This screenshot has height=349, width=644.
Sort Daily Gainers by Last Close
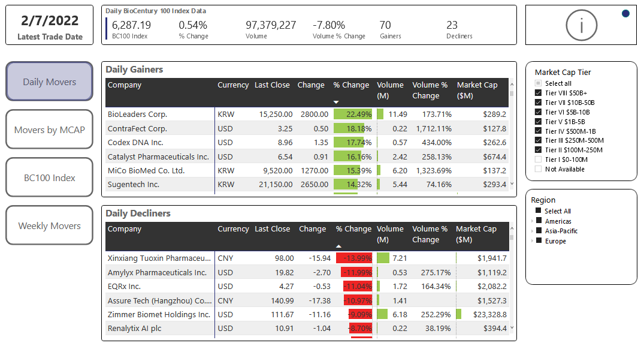tap(272, 85)
